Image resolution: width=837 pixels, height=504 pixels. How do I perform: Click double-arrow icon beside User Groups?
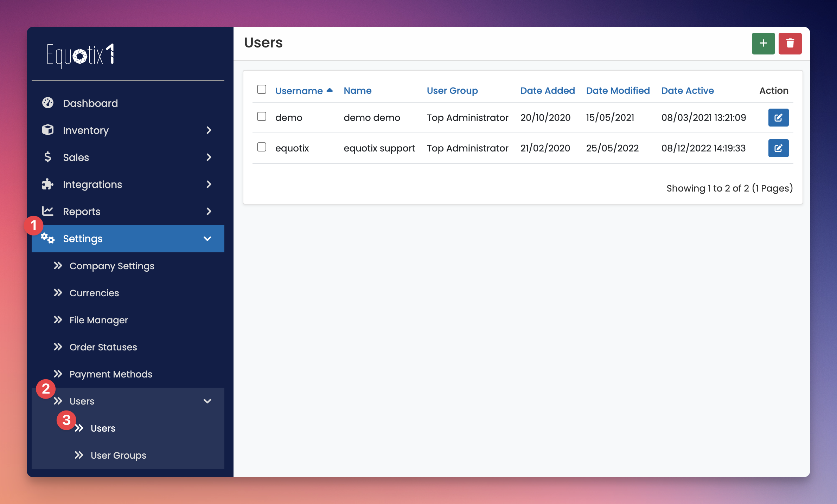79,455
